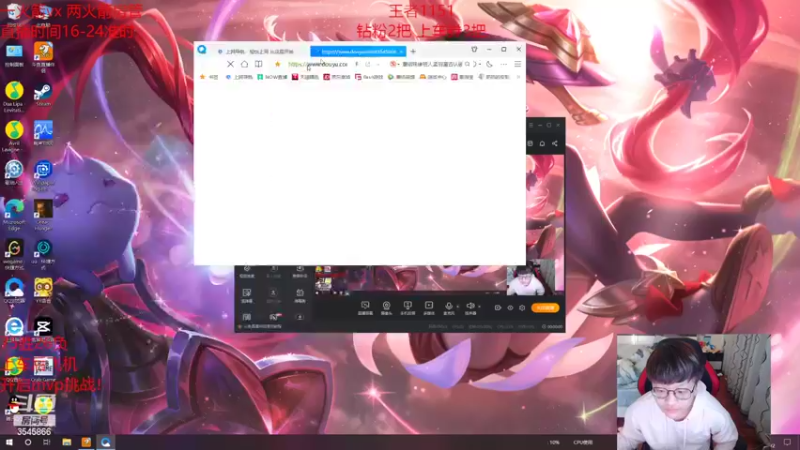Click QQ Browser icon on taskbar
Screen dimensions: 800x450
point(106,442)
